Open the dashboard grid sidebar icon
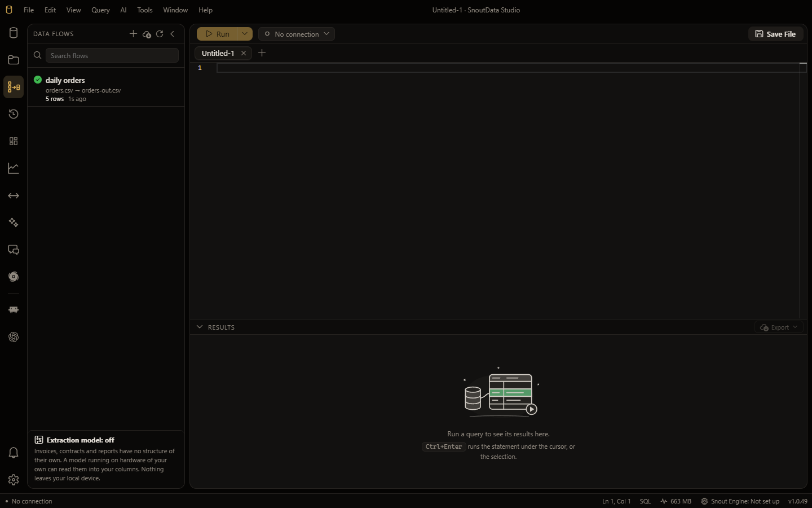812x508 pixels. [x=14, y=141]
